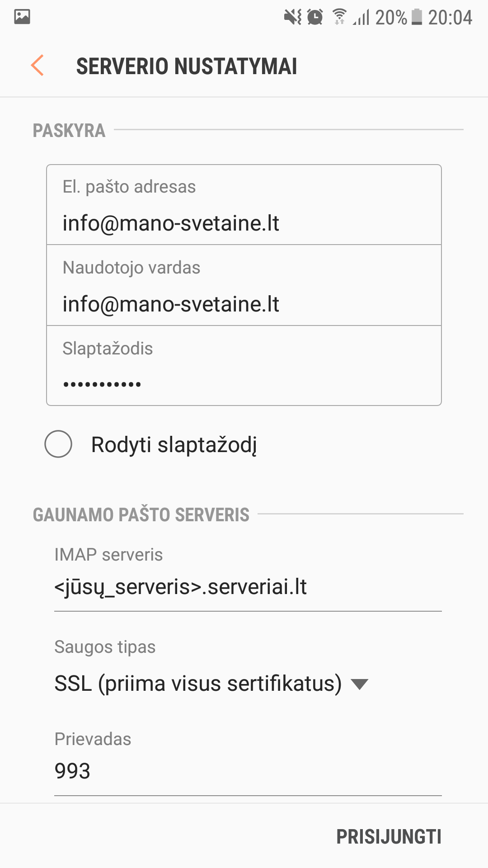Edit the IMAP serveris address field

[248, 587]
